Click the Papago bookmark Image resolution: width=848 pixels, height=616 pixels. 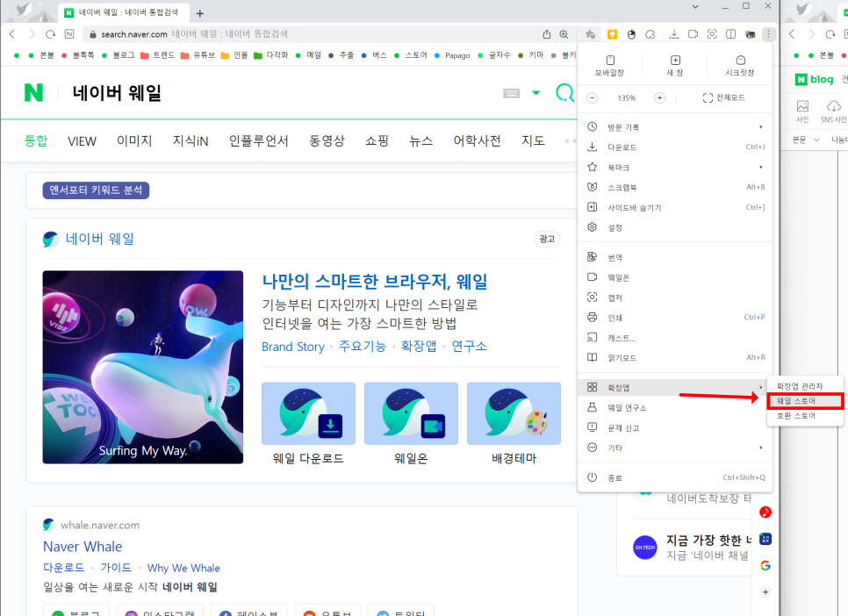click(452, 55)
